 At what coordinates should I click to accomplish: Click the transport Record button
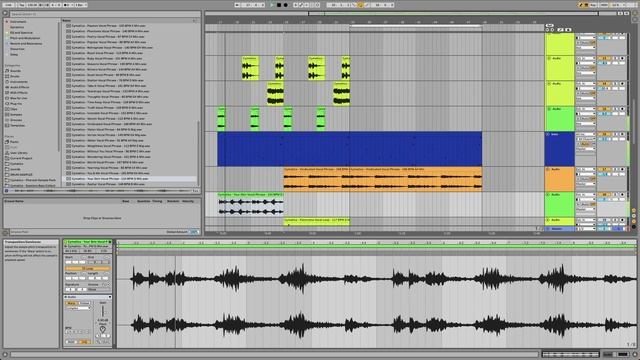coord(286,5)
